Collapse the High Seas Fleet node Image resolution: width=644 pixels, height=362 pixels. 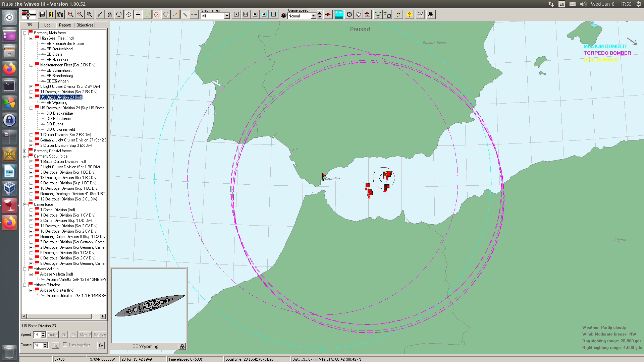click(31, 38)
